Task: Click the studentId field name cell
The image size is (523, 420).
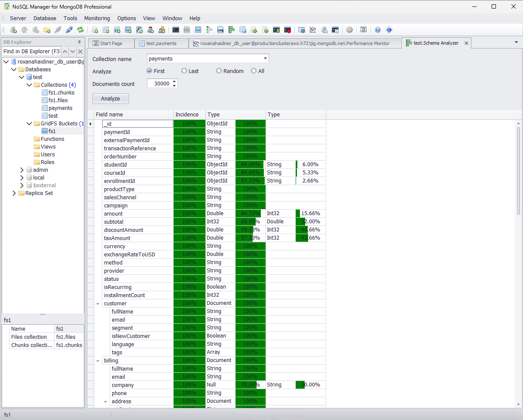Action: pyautogui.click(x=138, y=164)
